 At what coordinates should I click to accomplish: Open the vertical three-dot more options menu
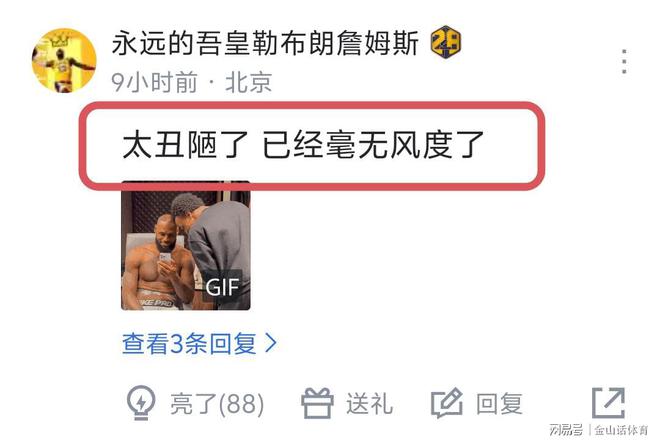[624, 61]
